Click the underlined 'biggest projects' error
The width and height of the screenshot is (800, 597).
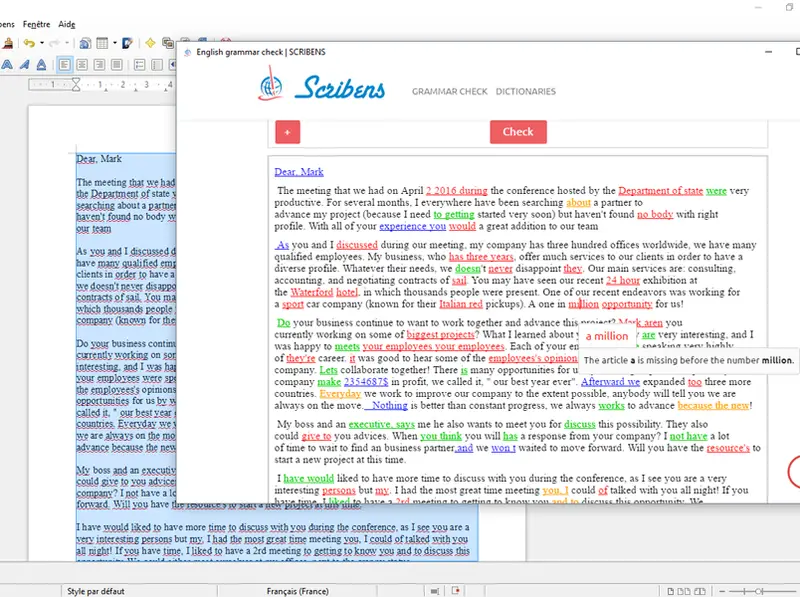click(441, 335)
